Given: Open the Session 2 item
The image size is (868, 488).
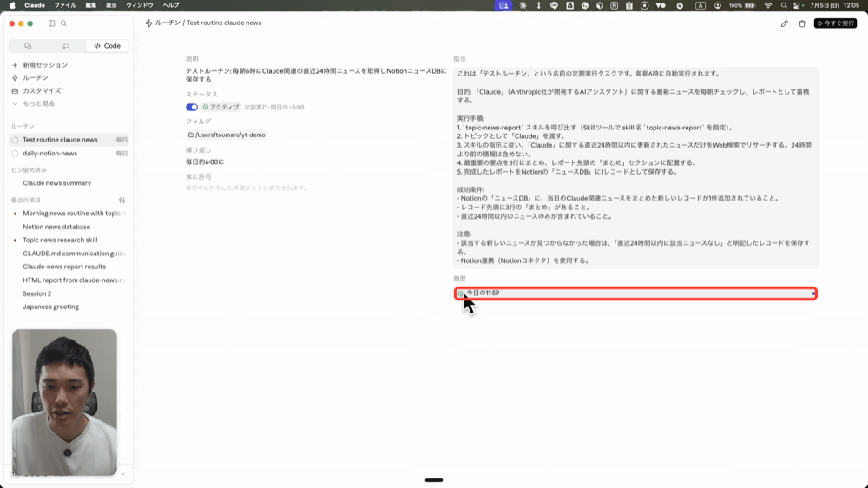Looking at the screenshot, I should click(x=37, y=293).
